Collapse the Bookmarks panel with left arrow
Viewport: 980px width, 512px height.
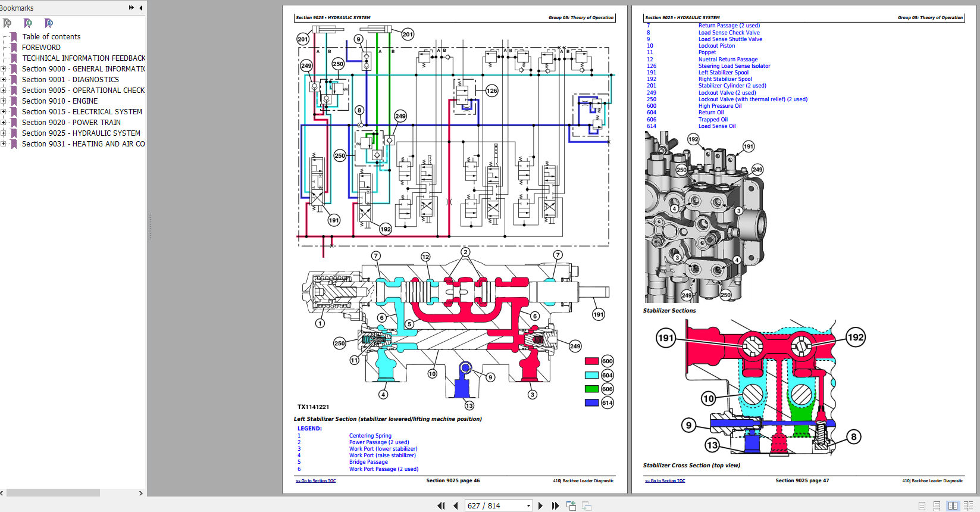pos(141,8)
